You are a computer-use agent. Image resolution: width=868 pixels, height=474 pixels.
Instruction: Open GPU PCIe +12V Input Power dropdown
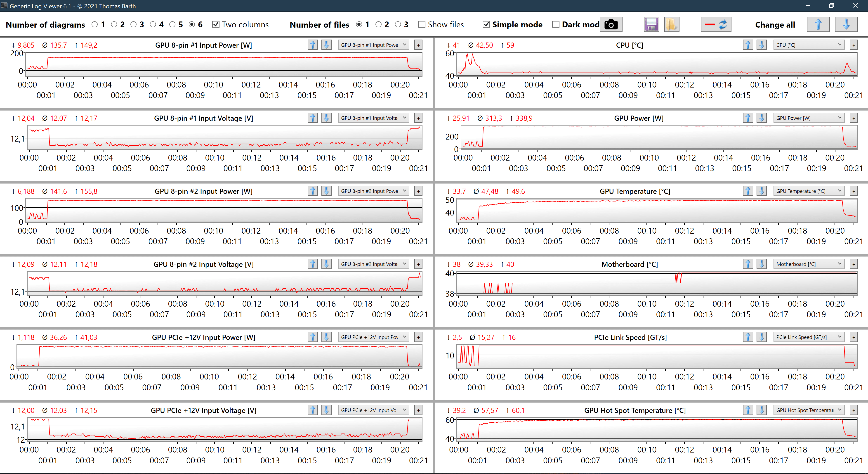pos(374,337)
